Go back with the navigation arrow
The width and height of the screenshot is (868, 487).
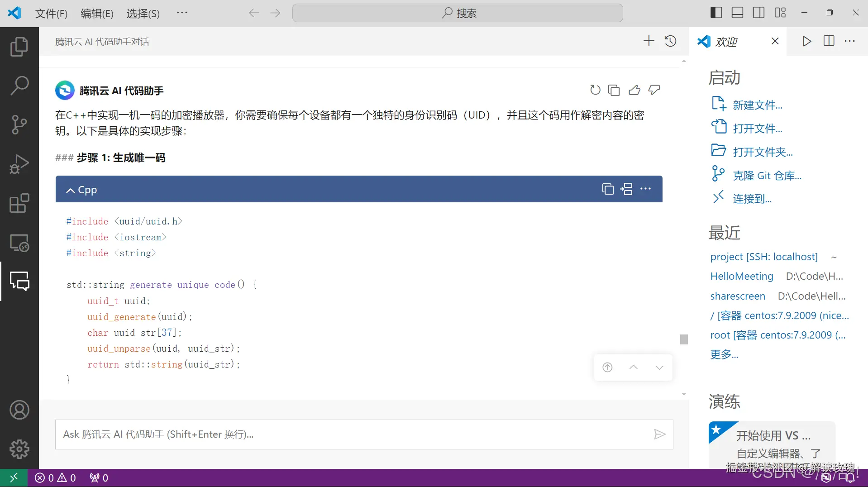[254, 13]
